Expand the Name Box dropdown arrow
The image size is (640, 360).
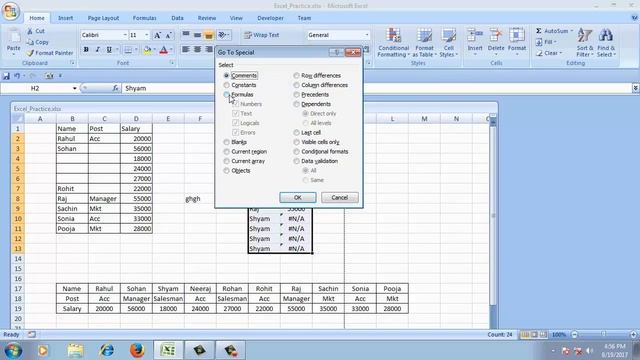[x=75, y=88]
